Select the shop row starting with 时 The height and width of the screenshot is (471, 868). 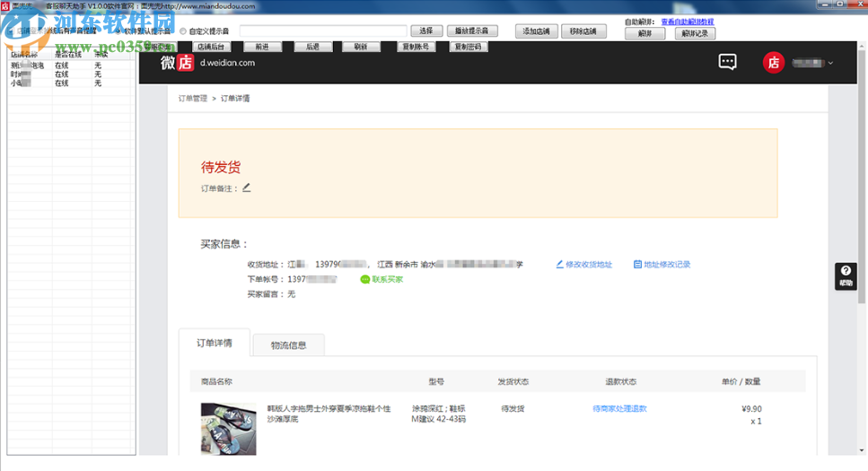pyautogui.click(x=70, y=74)
